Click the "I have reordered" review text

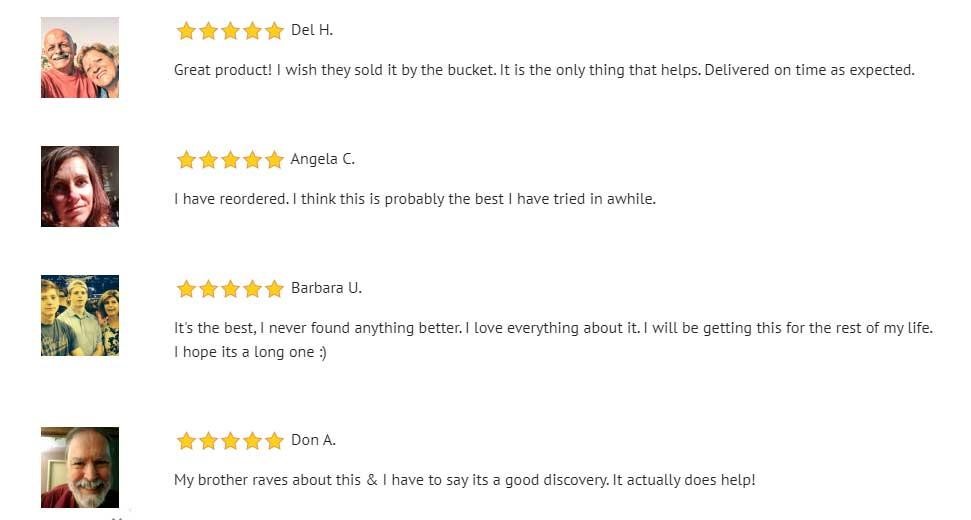(415, 199)
